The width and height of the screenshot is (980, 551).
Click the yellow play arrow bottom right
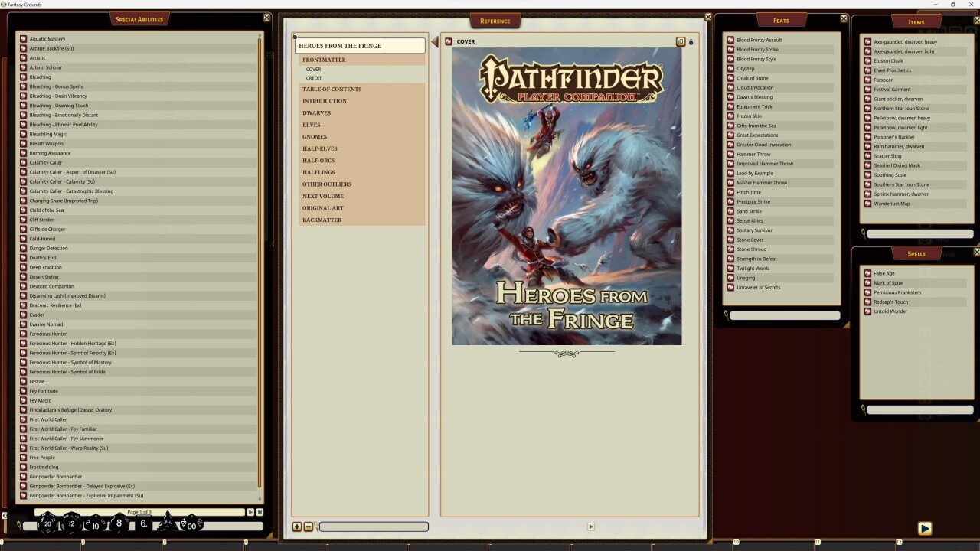click(924, 528)
